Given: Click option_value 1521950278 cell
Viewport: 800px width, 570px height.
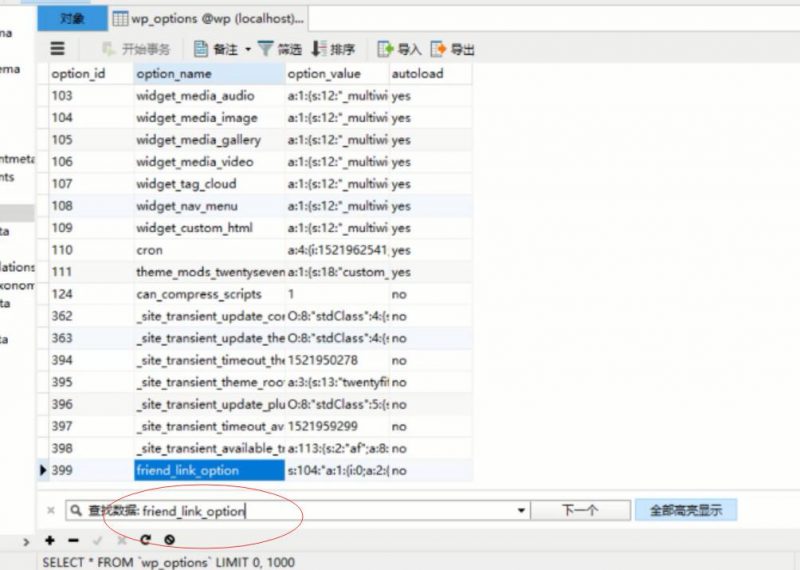Looking at the screenshot, I should pos(337,360).
